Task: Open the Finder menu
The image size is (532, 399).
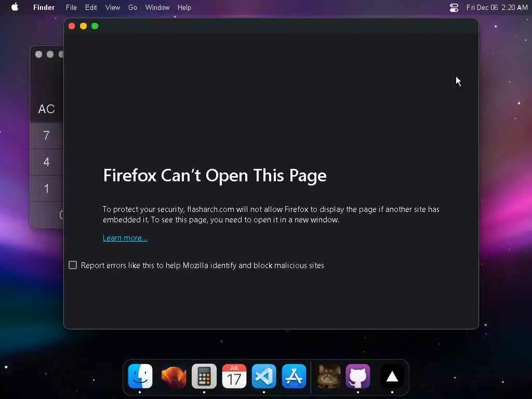Action: 44,7
